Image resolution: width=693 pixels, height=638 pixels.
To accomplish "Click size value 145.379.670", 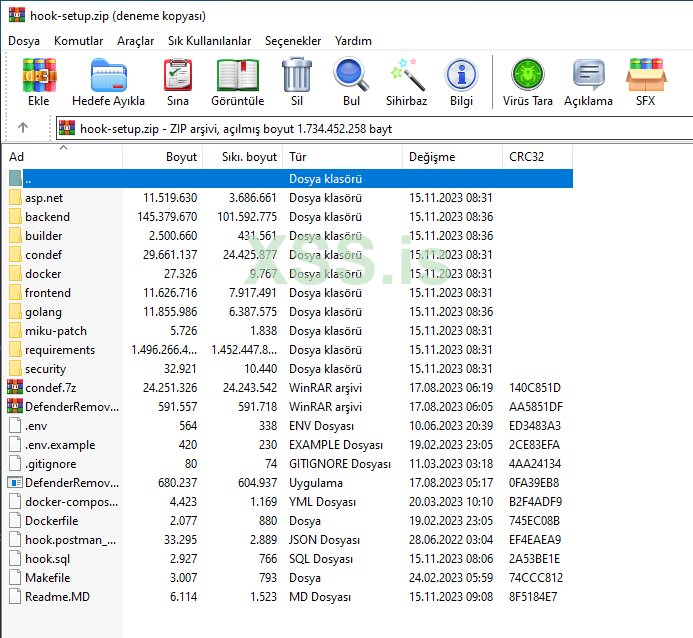I will click(x=167, y=216).
